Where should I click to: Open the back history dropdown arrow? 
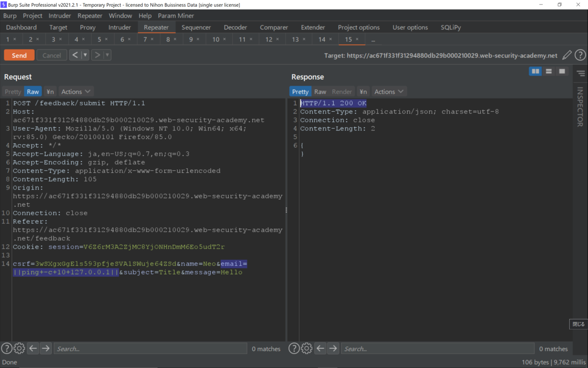(85, 55)
